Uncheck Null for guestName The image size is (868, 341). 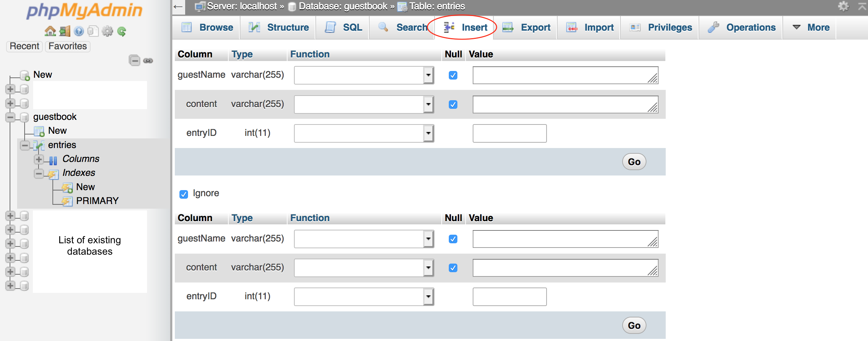click(453, 75)
